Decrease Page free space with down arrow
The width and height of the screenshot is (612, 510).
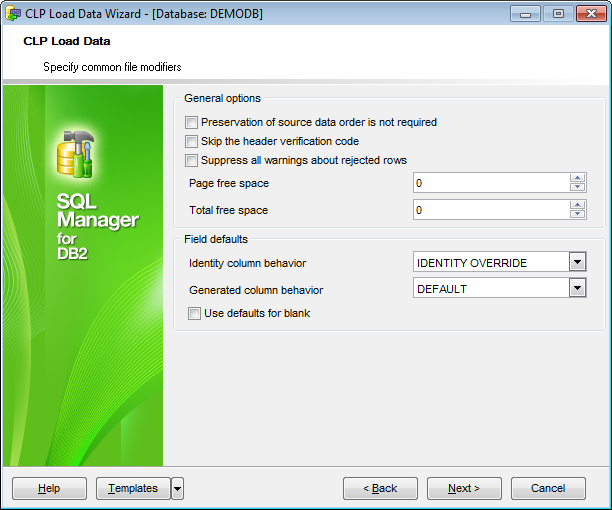577,187
